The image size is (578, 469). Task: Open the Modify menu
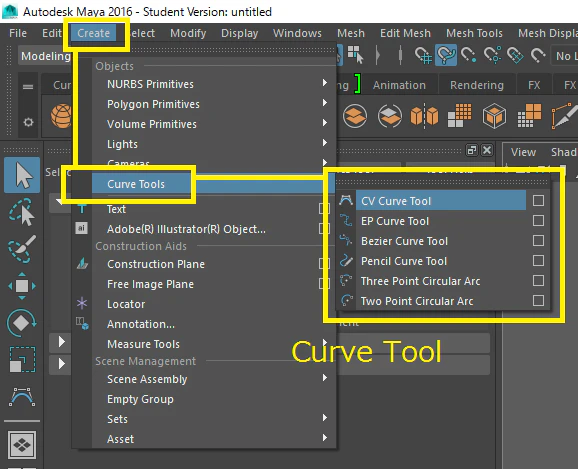[188, 33]
